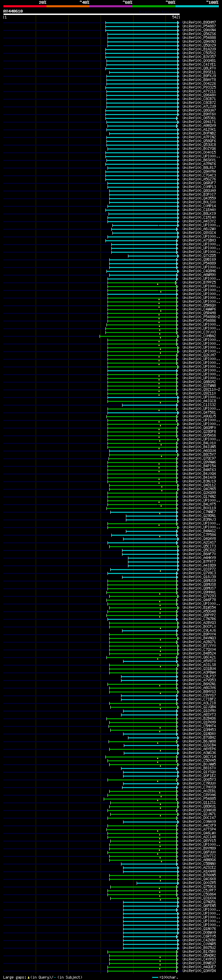Image resolution: width=222 pixels, height=980 pixels.
Task: Click label UniRef100_P93325
Action: tap(199, 88)
